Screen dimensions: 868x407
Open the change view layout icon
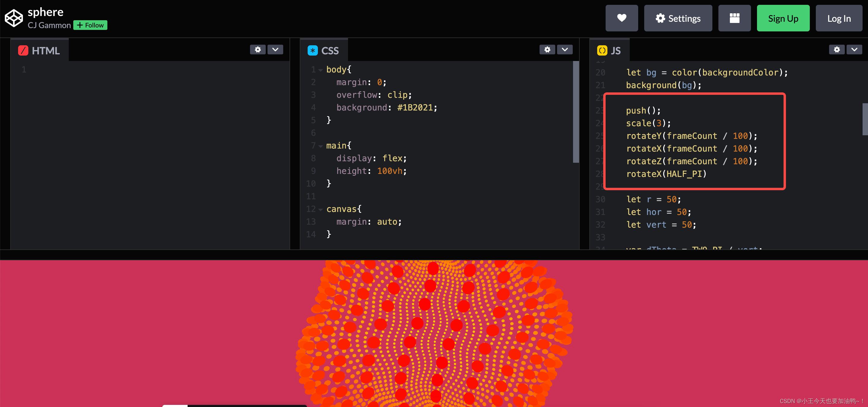click(x=734, y=18)
